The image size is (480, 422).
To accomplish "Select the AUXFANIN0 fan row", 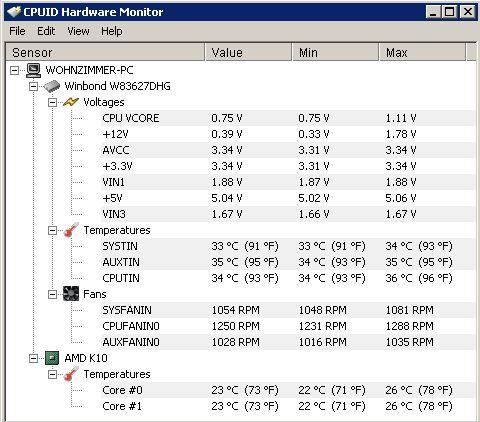I will click(288, 342).
